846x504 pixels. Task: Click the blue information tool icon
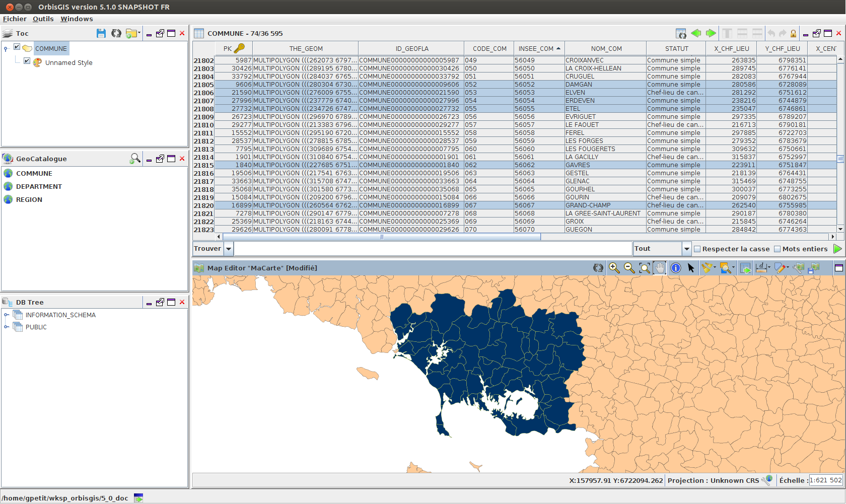click(x=676, y=268)
